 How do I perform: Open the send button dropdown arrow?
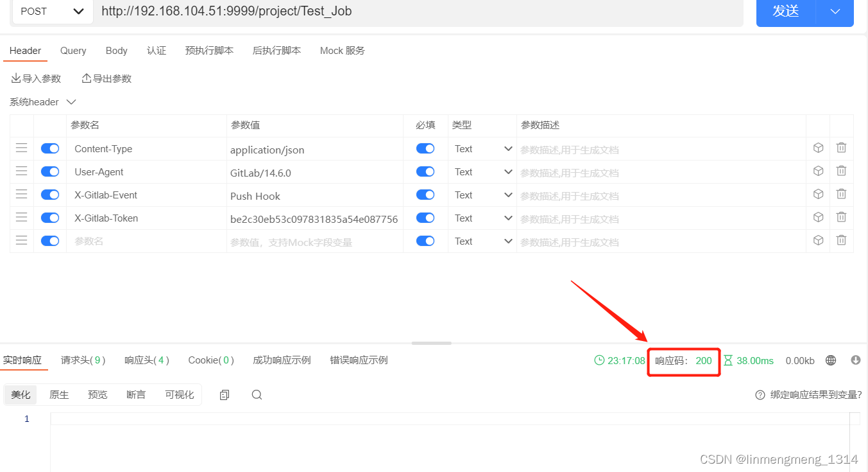click(x=835, y=12)
